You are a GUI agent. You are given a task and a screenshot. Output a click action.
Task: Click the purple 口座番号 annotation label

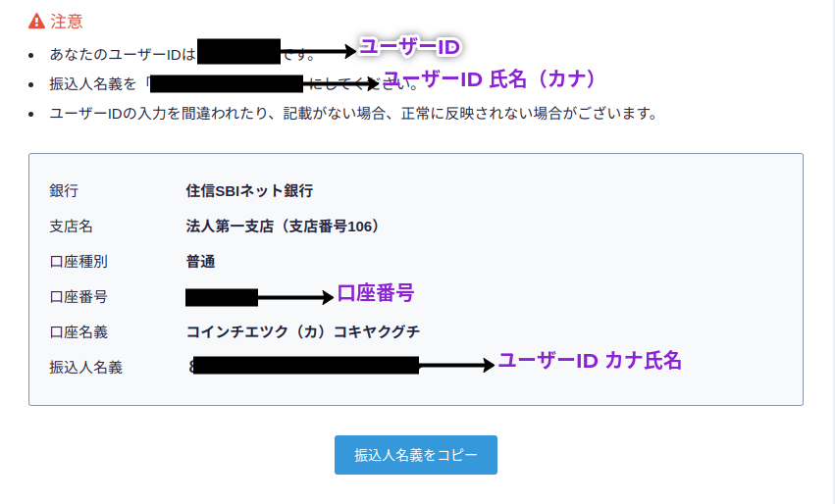tap(376, 293)
